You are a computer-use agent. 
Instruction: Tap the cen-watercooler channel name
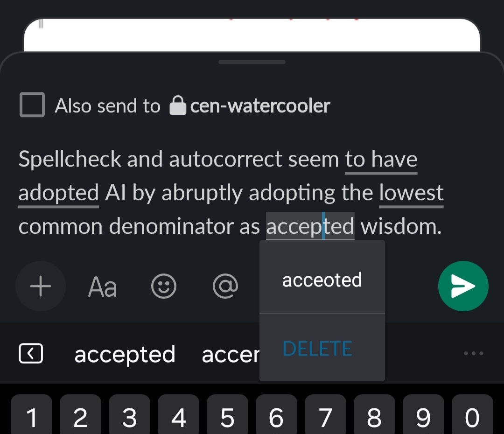tap(260, 106)
